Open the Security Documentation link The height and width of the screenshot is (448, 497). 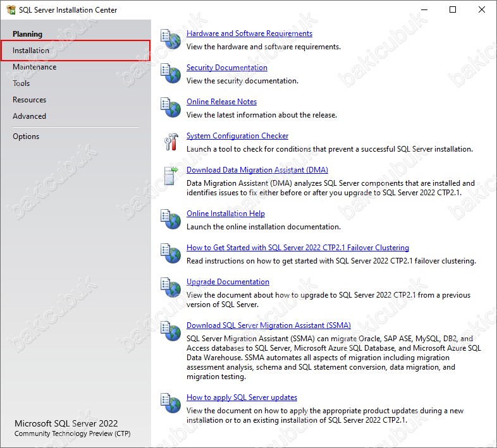pyautogui.click(x=227, y=68)
